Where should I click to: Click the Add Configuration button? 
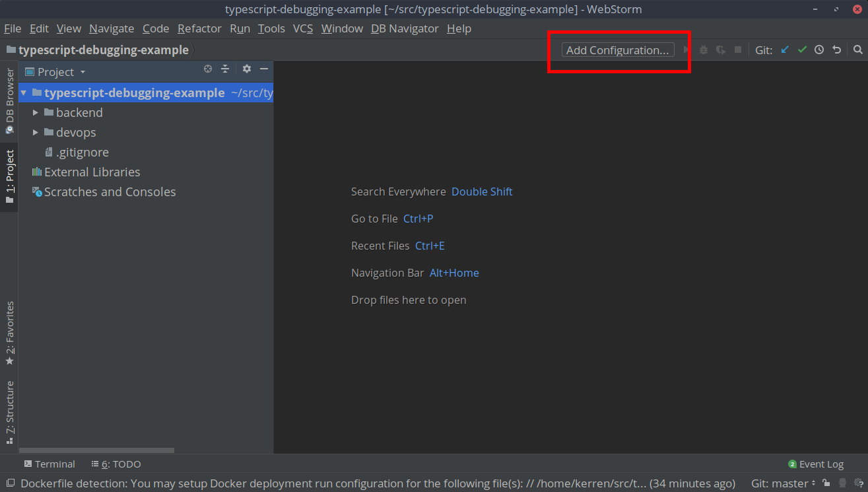(x=618, y=50)
